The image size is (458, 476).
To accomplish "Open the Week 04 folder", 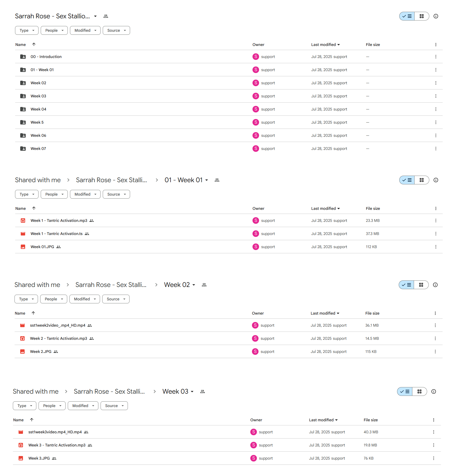I will tap(38, 109).
